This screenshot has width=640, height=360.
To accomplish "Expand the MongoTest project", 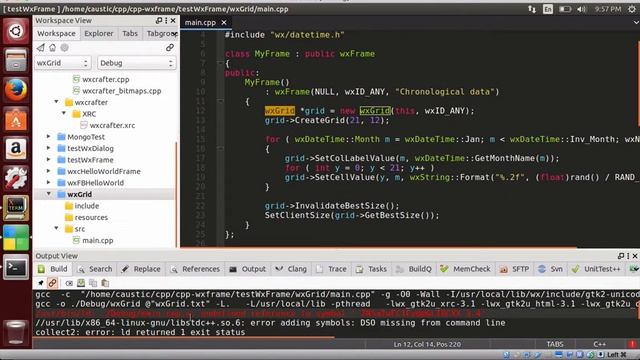I will (x=49, y=136).
